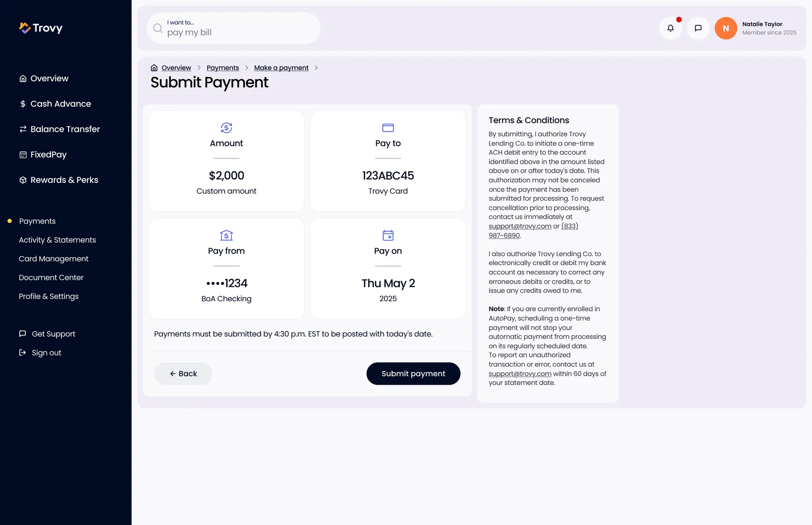Go to Card Management
Image resolution: width=812 pixels, height=525 pixels.
point(54,259)
